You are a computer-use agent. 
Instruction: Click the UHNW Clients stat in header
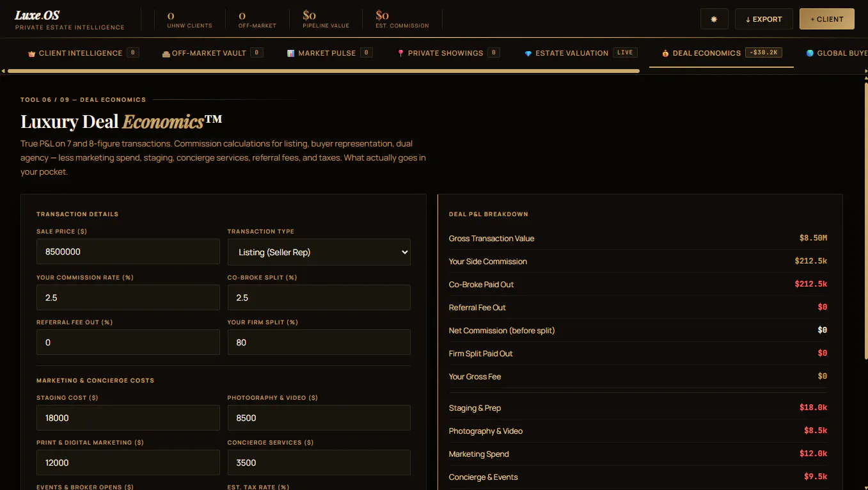[x=189, y=19]
